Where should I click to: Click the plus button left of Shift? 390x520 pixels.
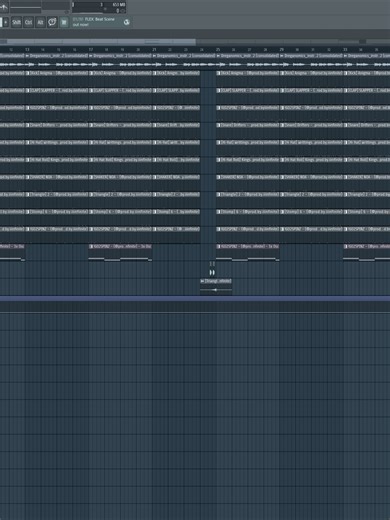(x=6, y=22)
